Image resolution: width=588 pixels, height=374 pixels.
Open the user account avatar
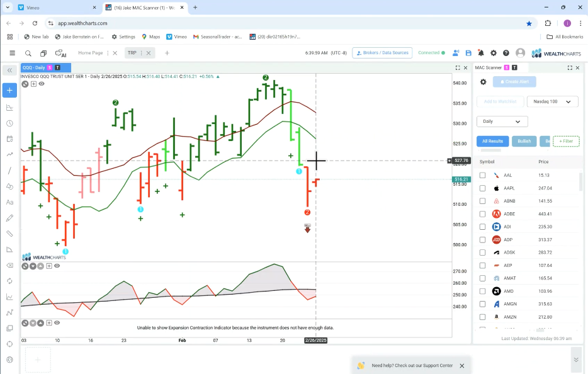click(x=520, y=53)
